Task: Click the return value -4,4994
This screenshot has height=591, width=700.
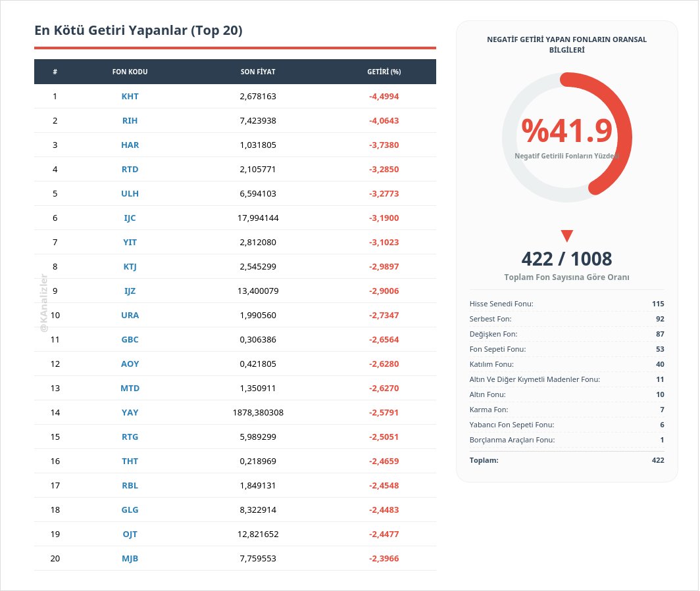Action: (384, 97)
